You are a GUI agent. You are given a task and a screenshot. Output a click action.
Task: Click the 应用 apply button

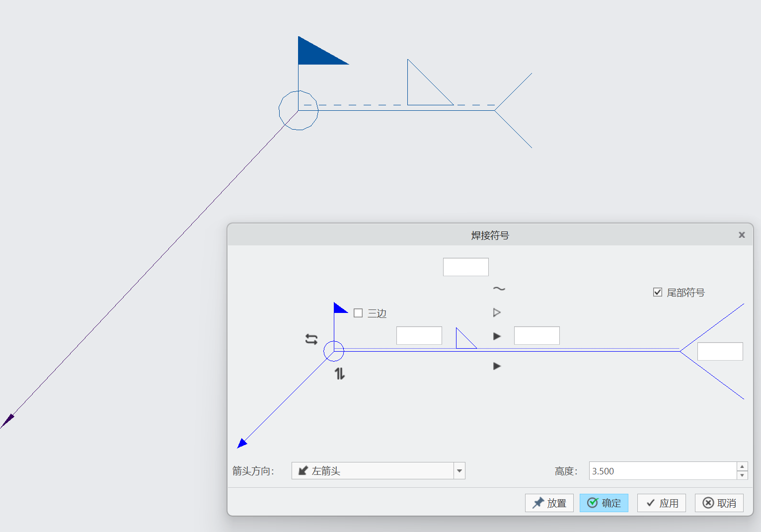click(x=662, y=503)
